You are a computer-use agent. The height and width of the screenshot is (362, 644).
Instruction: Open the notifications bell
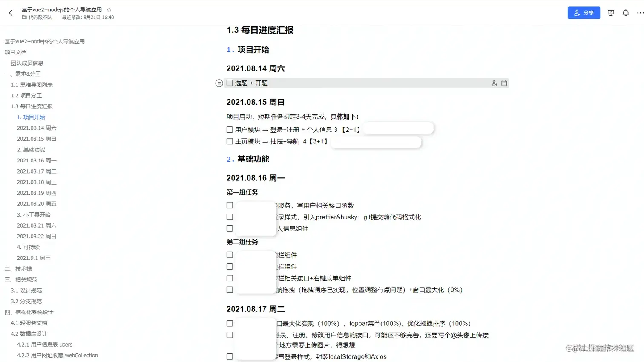coord(626,13)
